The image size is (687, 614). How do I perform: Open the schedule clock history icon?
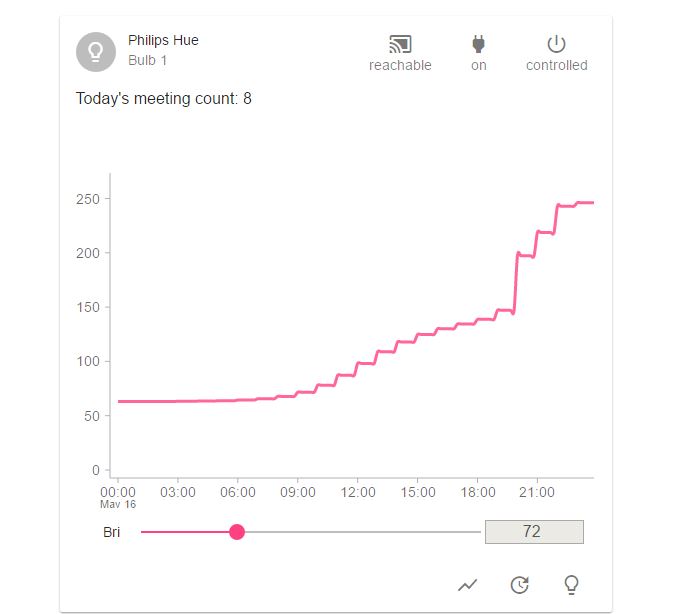coord(520,585)
